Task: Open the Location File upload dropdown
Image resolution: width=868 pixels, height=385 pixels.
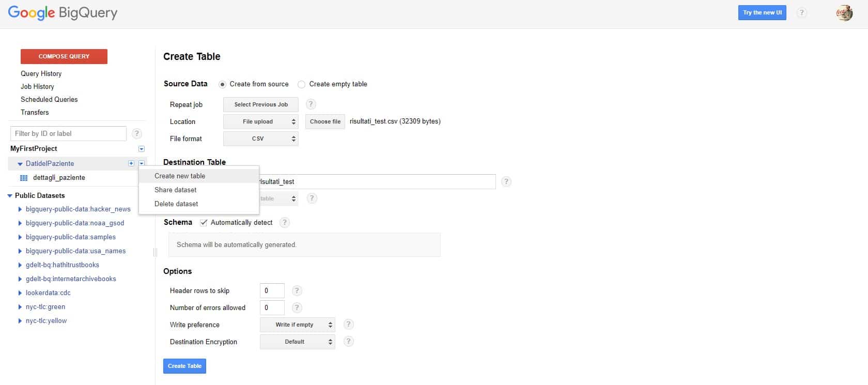Action: (x=261, y=122)
